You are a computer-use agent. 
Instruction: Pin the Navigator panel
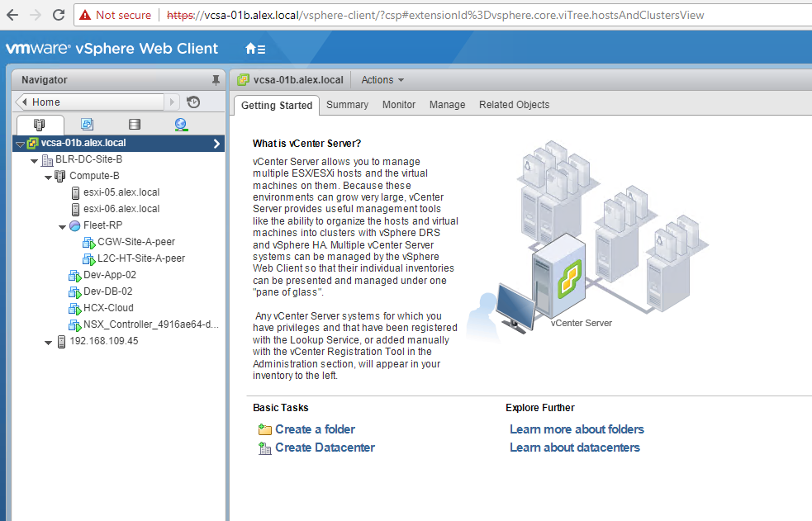pos(216,80)
